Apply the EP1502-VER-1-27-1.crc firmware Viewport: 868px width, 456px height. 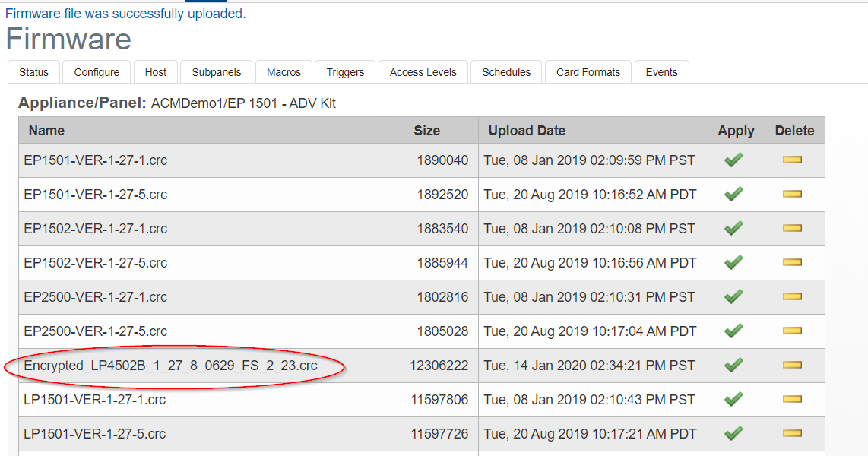(733, 228)
